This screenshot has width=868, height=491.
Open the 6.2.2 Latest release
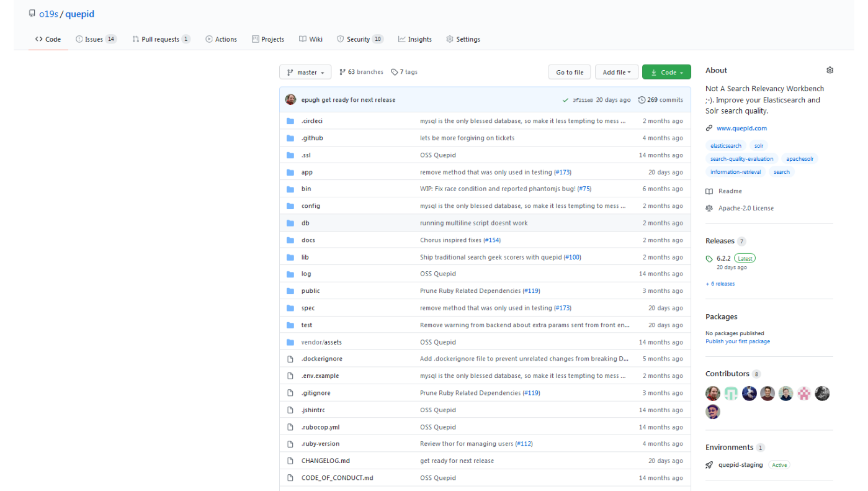pos(736,258)
